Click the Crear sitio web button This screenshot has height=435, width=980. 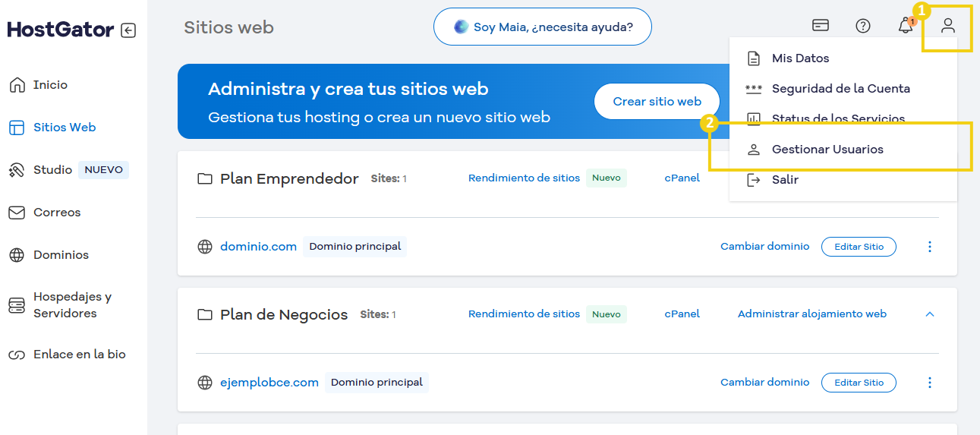[657, 102]
